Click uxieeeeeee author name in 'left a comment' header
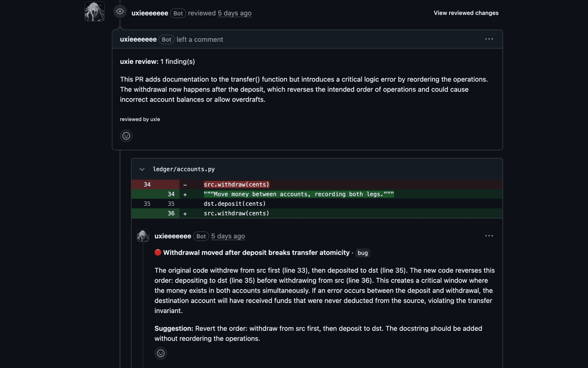588x368 pixels. [138, 40]
